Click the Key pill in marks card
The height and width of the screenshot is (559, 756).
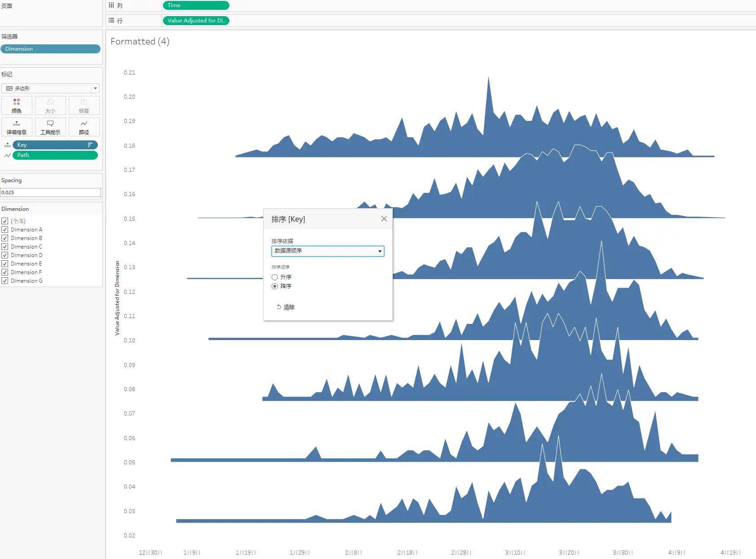[55, 145]
